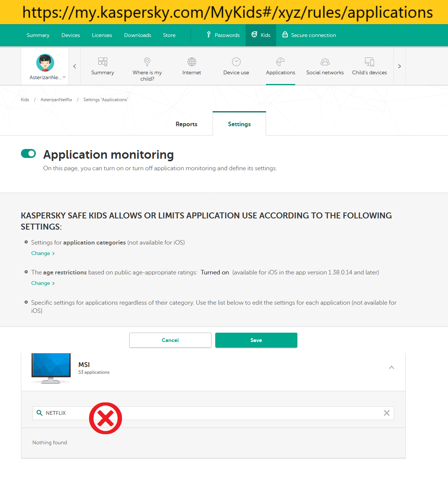
Task: Open the Device use clock icon
Action: (x=236, y=62)
